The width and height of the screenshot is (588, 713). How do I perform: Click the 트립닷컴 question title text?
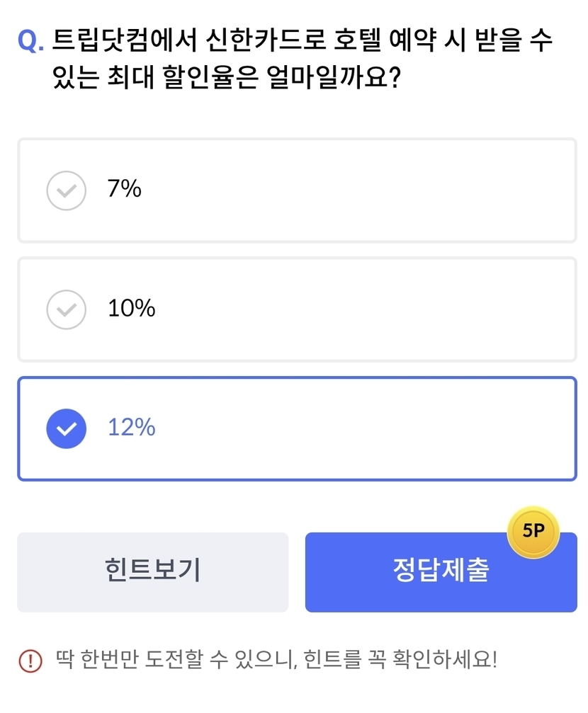pyautogui.click(x=303, y=40)
